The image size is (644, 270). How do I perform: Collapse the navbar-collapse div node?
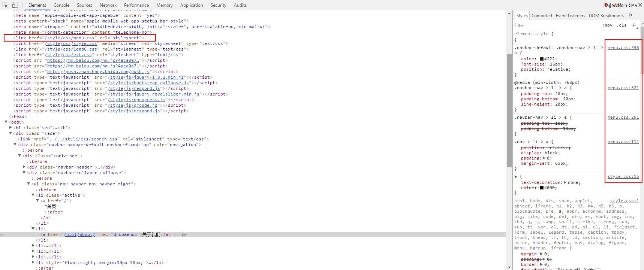point(24,173)
